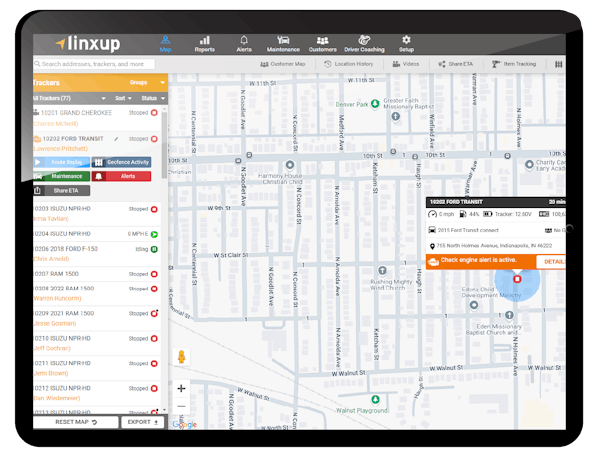Open the Maintenance tab in top navigation

click(283, 44)
